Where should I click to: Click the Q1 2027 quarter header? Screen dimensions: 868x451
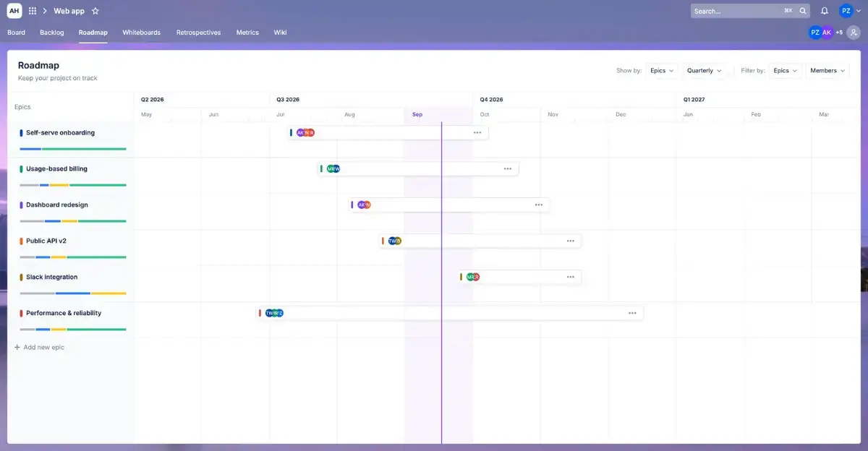coord(694,100)
